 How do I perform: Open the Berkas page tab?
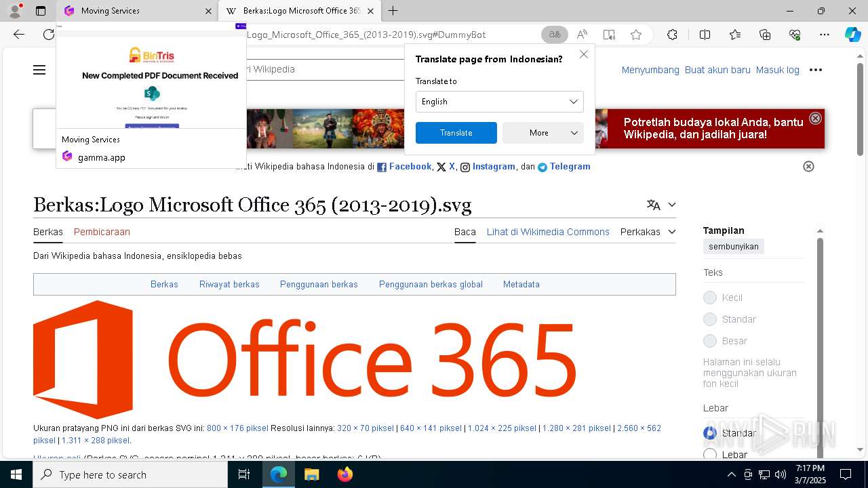[x=48, y=232]
